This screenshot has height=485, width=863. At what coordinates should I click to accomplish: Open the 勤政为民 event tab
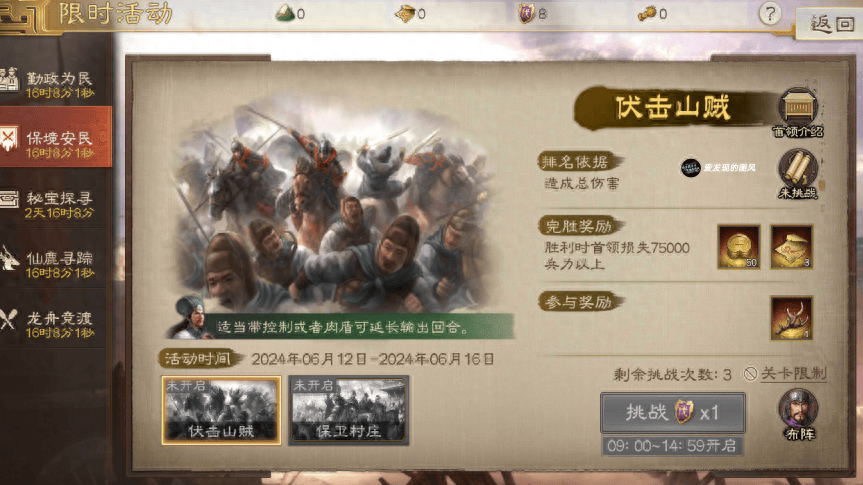point(56,84)
